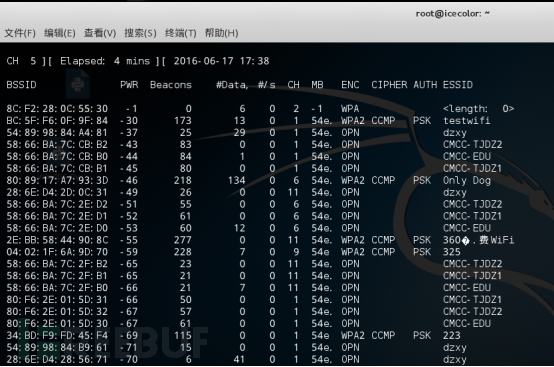Click the Elapsed: 4 mins text
554x367 pixels.
coord(105,61)
